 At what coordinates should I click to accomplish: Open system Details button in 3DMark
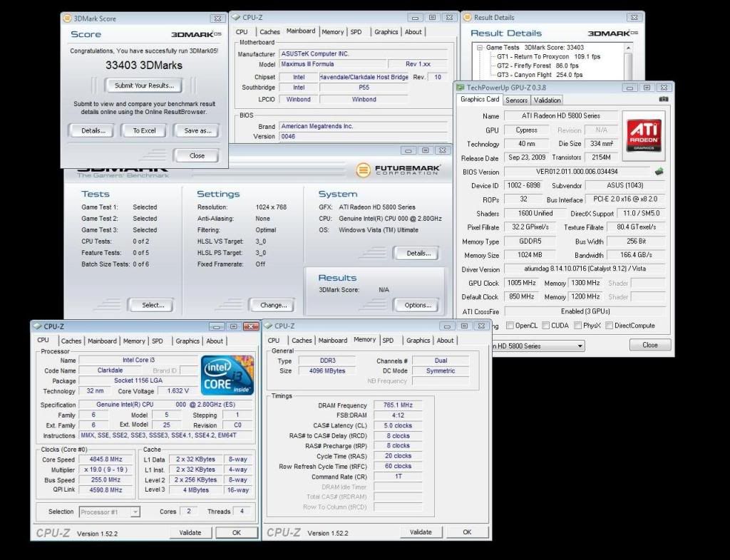point(418,254)
